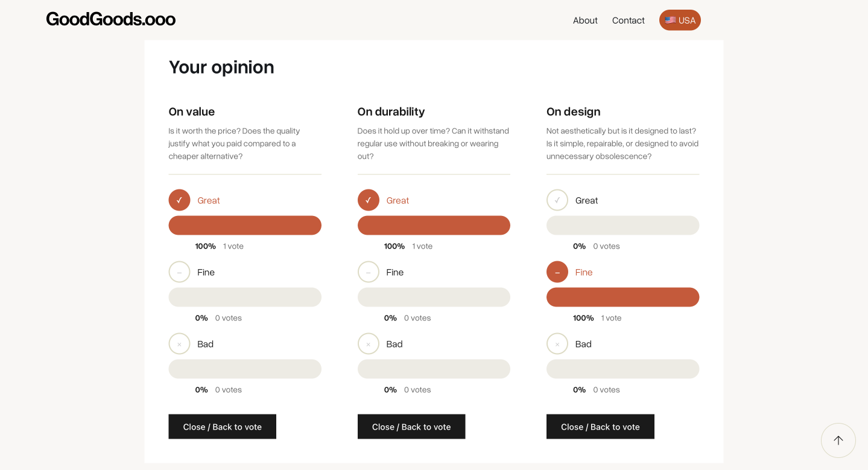Click the 100% Fine progress bar under On design
This screenshot has height=470, width=868.
coord(622,297)
